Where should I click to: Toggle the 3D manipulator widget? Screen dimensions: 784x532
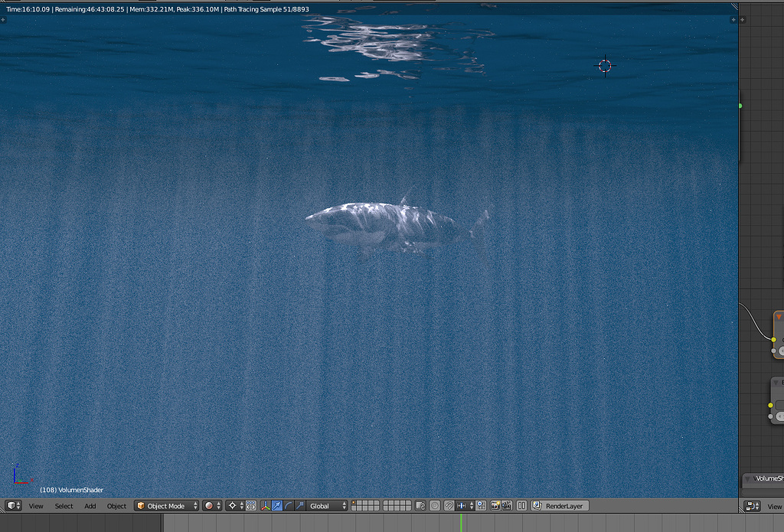(x=266, y=505)
